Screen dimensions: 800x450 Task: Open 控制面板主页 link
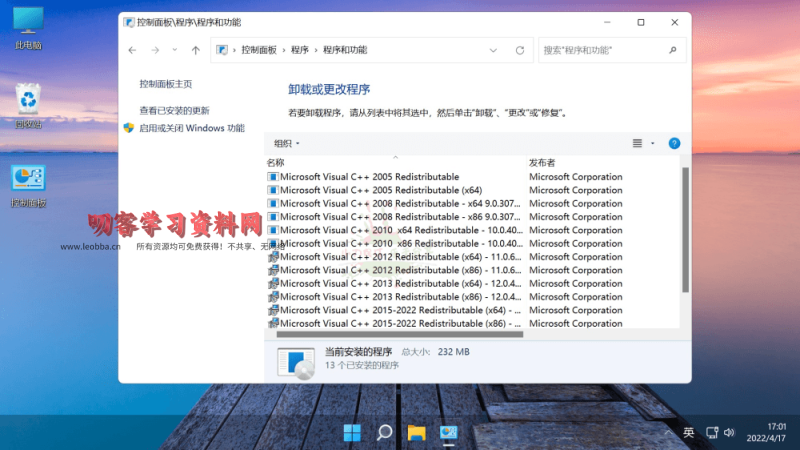point(166,84)
